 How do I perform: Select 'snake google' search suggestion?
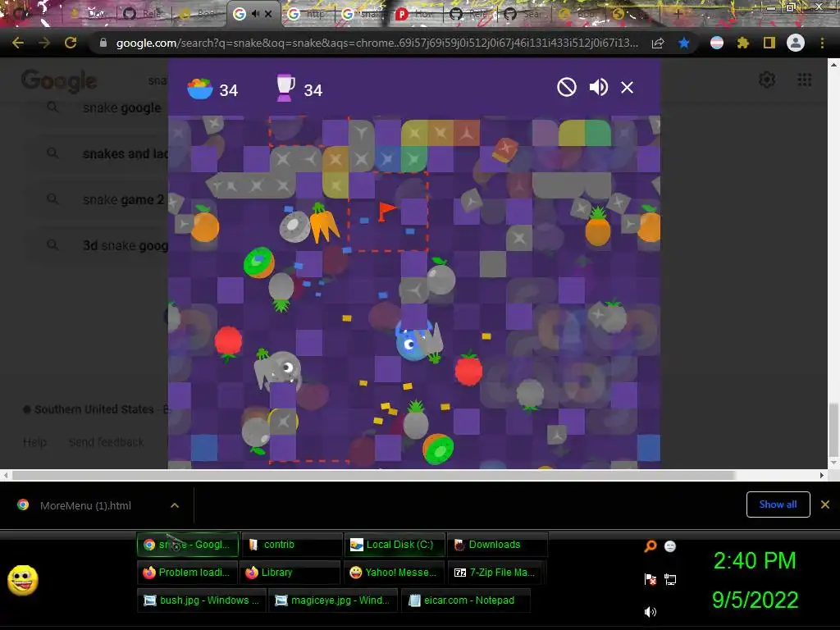122,107
